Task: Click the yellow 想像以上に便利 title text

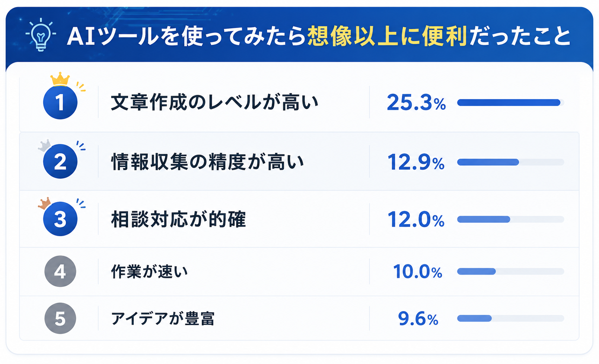Action: click(x=387, y=36)
